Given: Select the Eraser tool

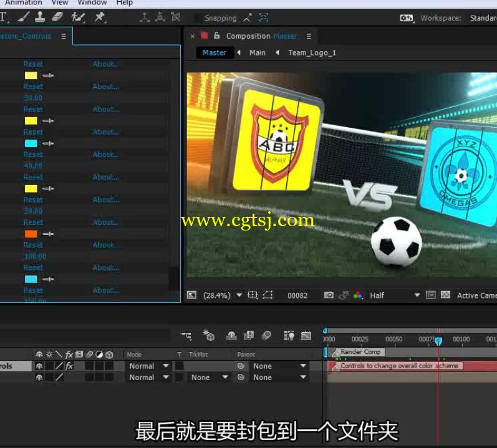Looking at the screenshot, I should [x=57, y=17].
